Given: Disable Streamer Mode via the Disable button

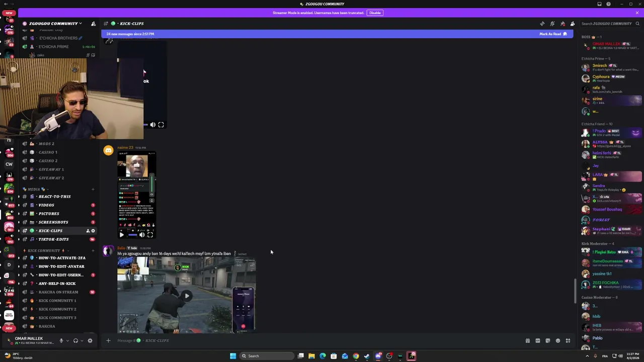Looking at the screenshot, I should pos(375,13).
